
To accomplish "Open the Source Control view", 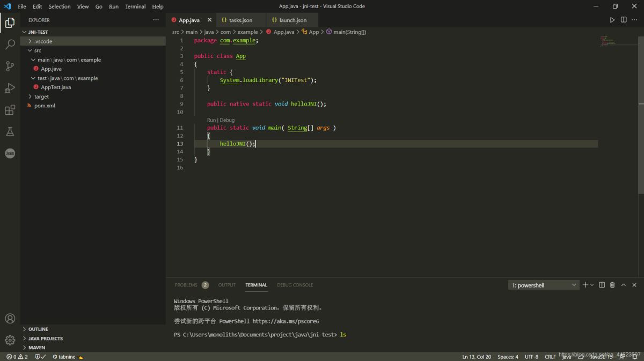I will coord(10,66).
